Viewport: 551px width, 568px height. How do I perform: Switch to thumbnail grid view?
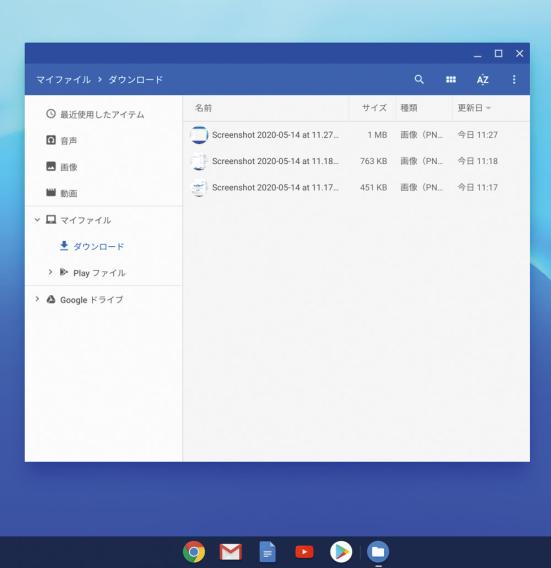[451, 79]
